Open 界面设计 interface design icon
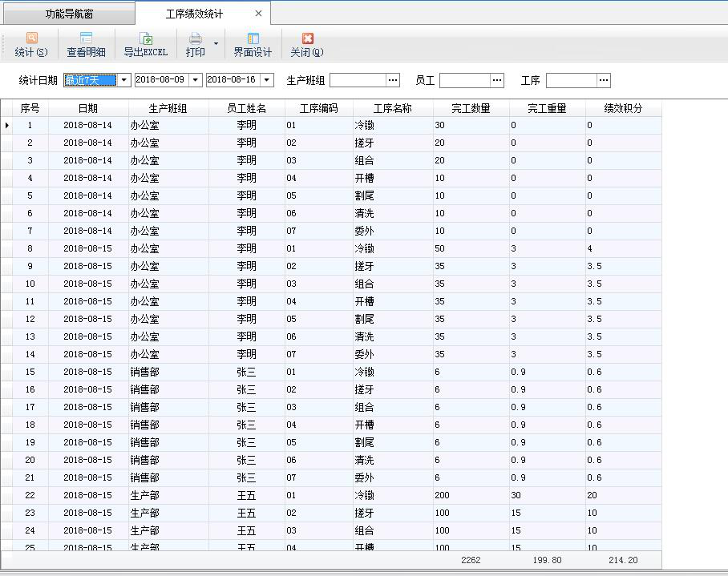Image resolution: width=728 pixels, height=576 pixels. [x=253, y=38]
